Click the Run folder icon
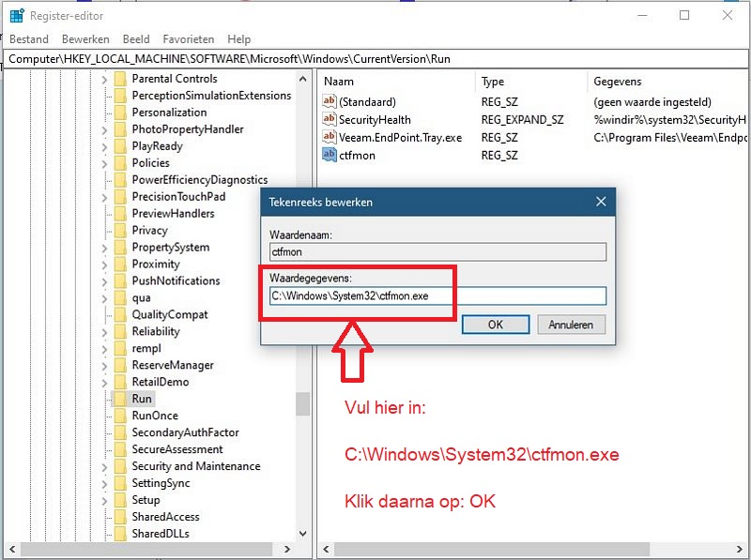The image size is (751, 560). (x=120, y=399)
